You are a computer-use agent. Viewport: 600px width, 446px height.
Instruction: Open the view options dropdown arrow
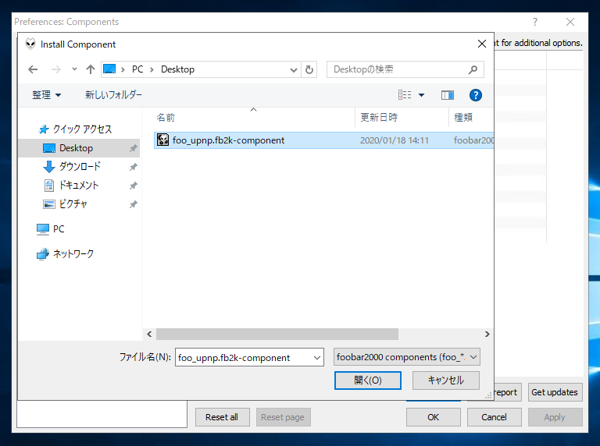[x=421, y=95]
